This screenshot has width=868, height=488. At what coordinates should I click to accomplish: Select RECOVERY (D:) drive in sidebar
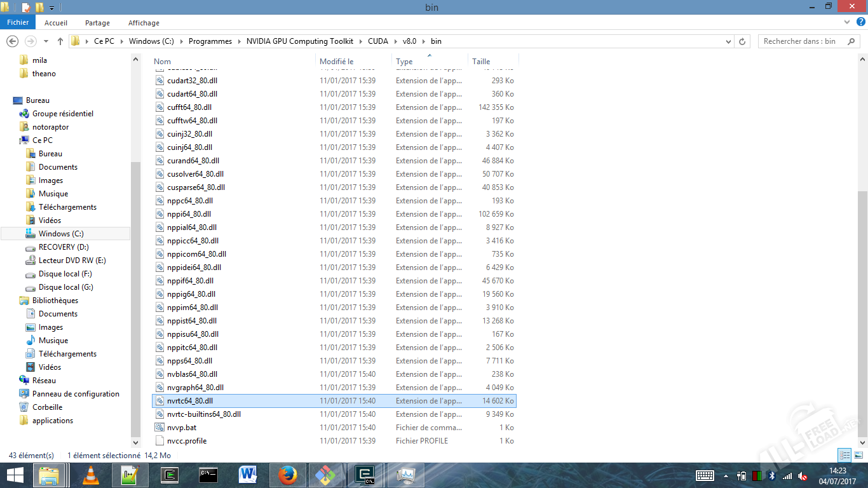[64, 247]
